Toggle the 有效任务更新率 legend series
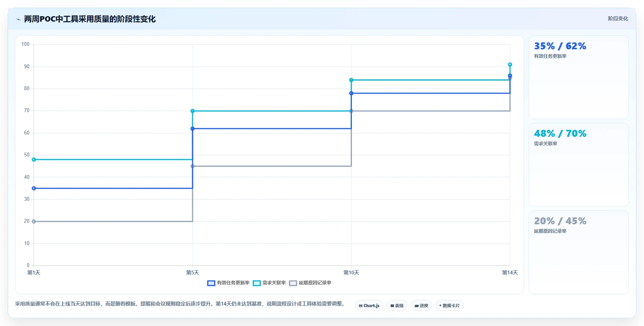644x326 pixels. (x=228, y=283)
